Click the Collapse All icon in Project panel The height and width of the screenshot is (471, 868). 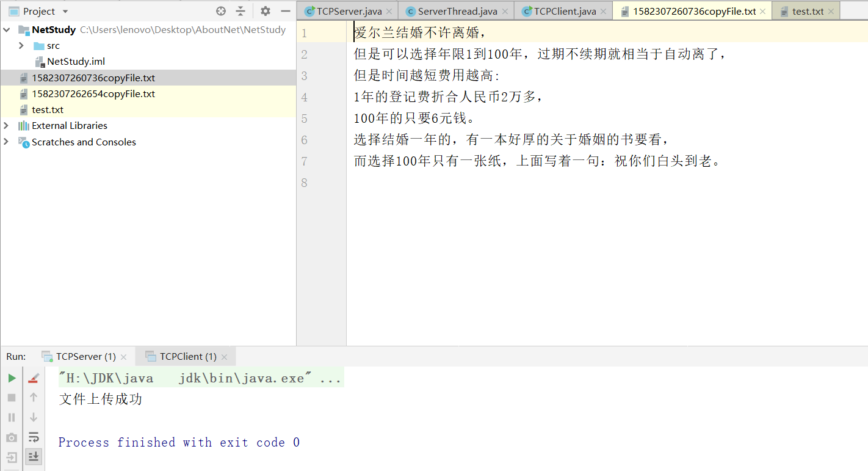pos(241,11)
